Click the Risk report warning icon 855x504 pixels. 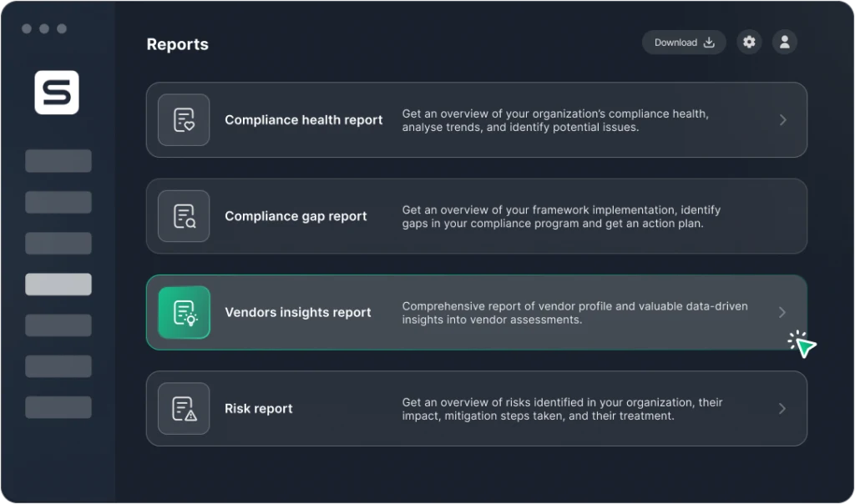click(184, 409)
